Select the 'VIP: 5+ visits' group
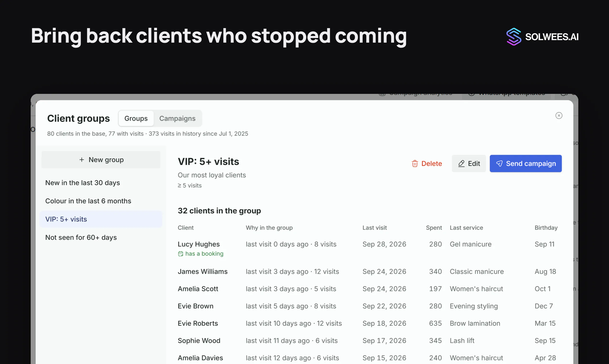 pyautogui.click(x=101, y=219)
